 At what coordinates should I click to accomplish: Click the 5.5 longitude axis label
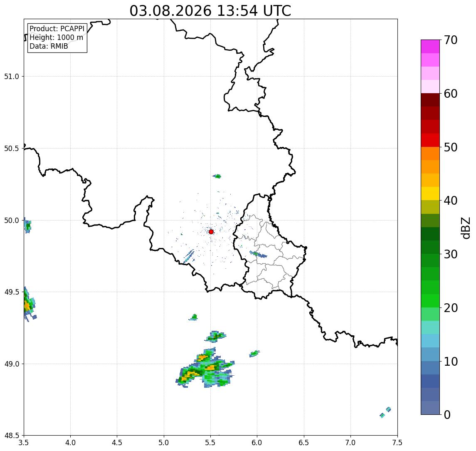[x=210, y=443]
